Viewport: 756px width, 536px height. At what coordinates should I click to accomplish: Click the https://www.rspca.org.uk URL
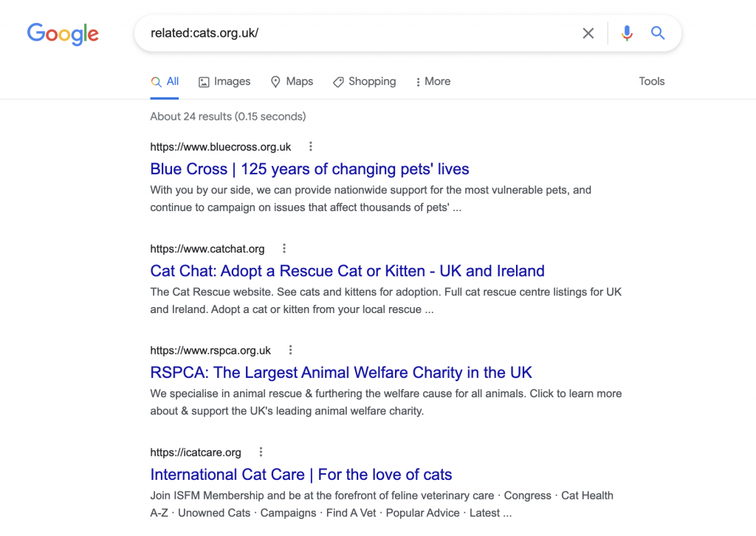210,351
